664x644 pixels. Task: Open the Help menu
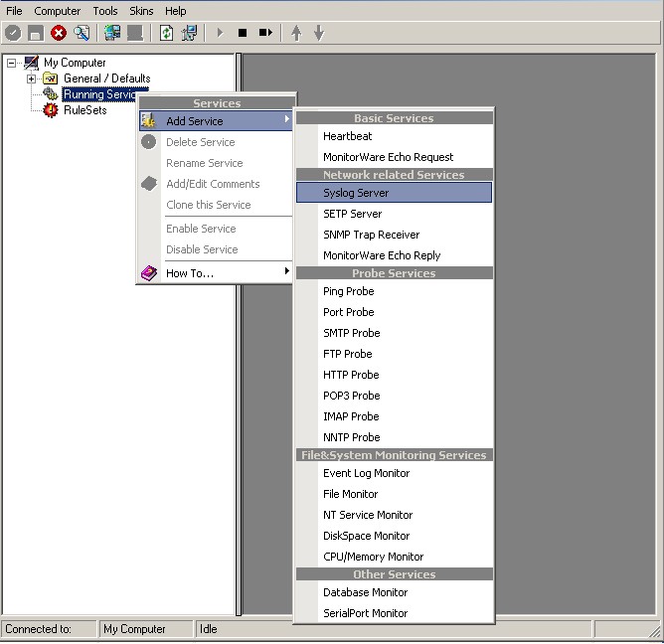pyautogui.click(x=176, y=11)
